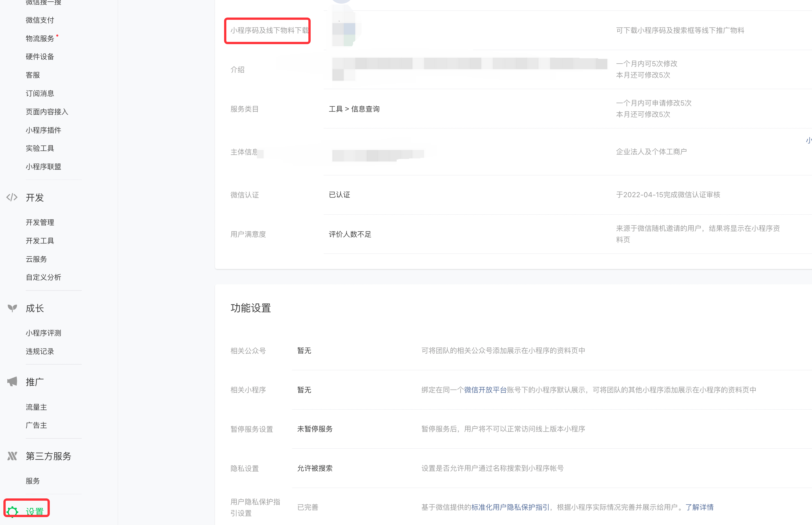Go to 小程序插件 page

click(x=43, y=130)
